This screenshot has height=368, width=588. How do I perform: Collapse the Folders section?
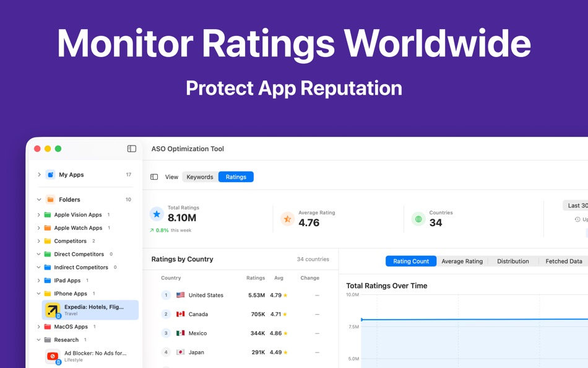pos(39,199)
